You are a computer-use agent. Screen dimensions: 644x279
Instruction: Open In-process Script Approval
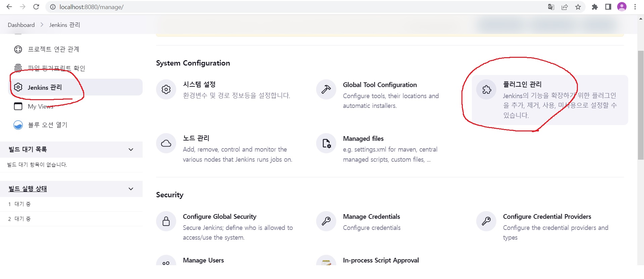tap(381, 260)
